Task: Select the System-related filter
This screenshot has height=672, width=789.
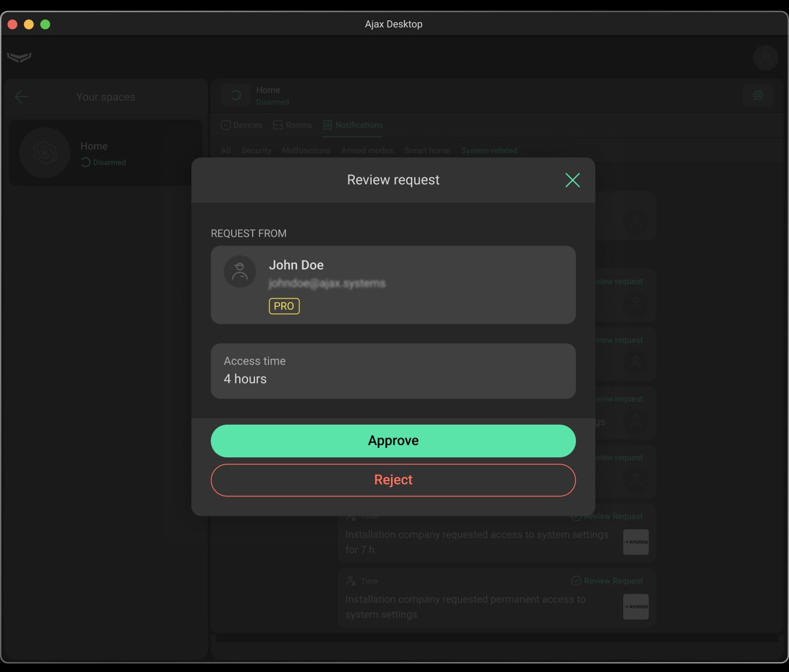Action: point(488,150)
